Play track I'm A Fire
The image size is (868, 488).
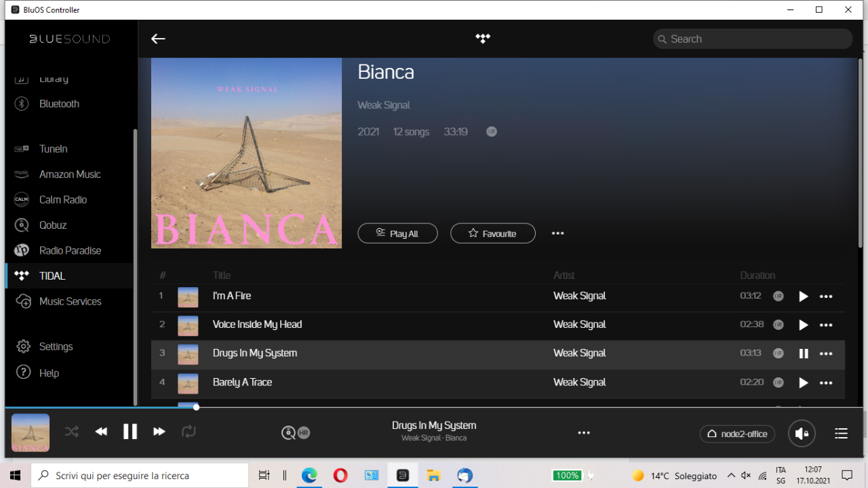click(x=804, y=296)
